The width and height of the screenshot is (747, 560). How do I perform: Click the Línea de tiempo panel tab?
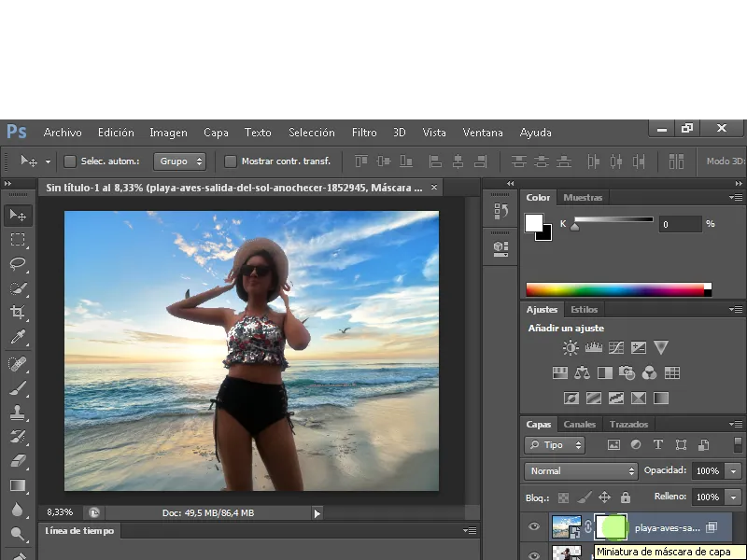[79, 531]
